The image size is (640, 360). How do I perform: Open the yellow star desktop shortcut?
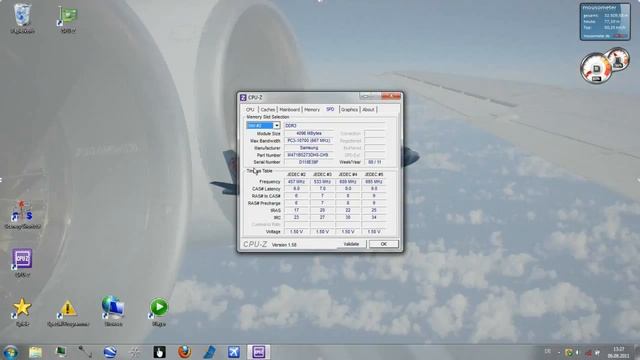pos(22,312)
